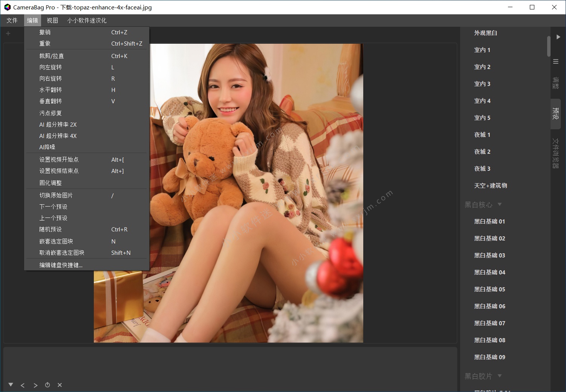Switch to the 文件浏览器 side tab
This screenshot has width=566, height=392.
coord(555,153)
